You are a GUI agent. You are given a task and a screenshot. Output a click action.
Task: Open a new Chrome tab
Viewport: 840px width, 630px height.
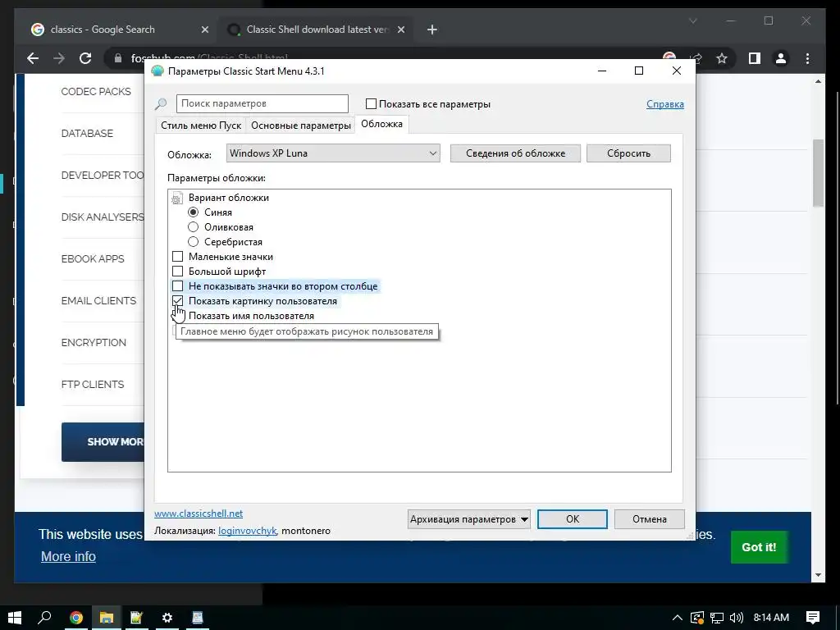click(x=432, y=30)
